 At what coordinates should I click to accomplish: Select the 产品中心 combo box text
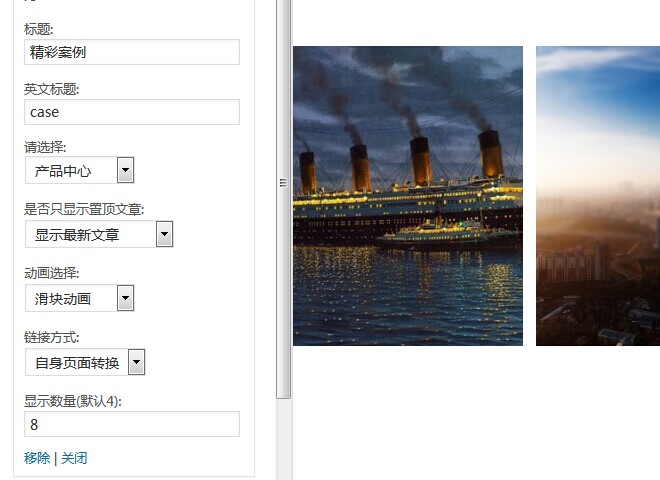[71, 170]
